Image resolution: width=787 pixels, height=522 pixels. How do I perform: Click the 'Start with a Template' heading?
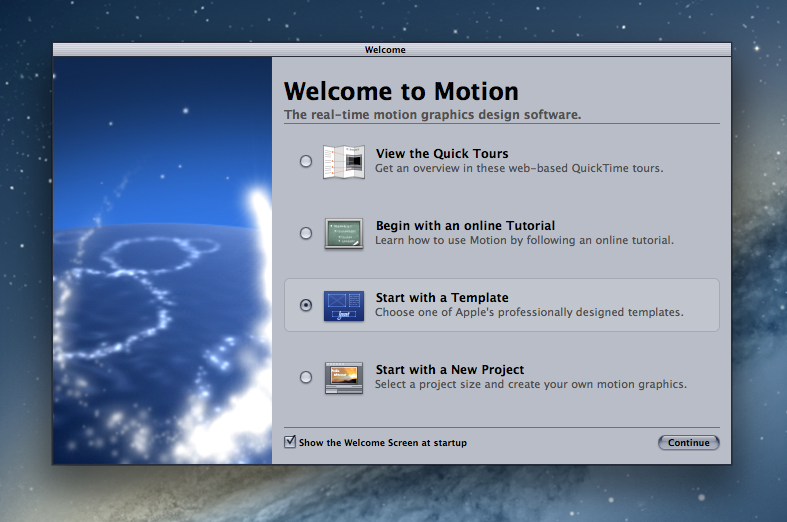tap(442, 298)
